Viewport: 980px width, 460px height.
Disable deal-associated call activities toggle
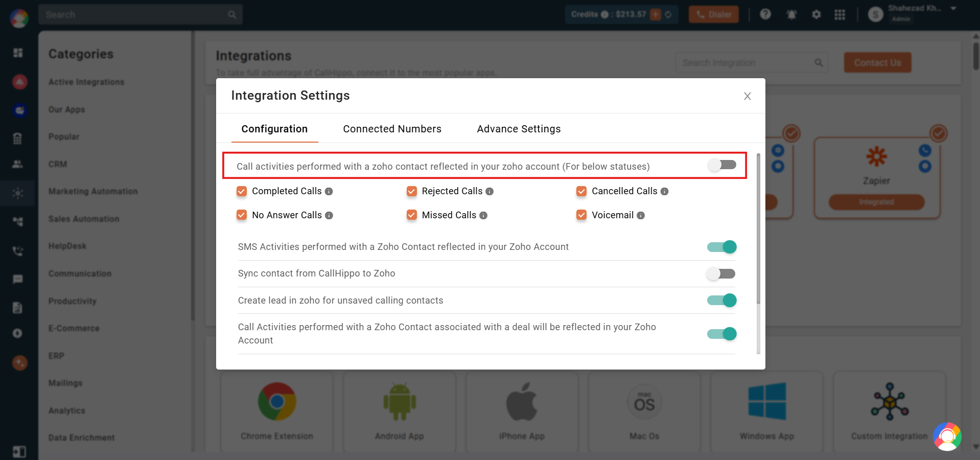(722, 334)
